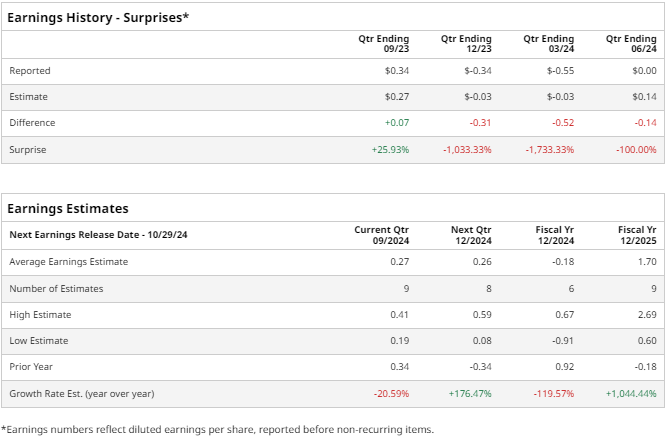
Task: Select the Fiscal Yr 12/2025 column header
Action: pos(637,235)
